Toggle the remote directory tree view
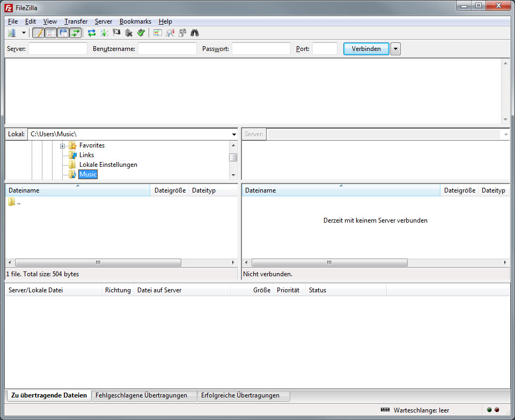This screenshot has height=420, width=515. click(63, 33)
